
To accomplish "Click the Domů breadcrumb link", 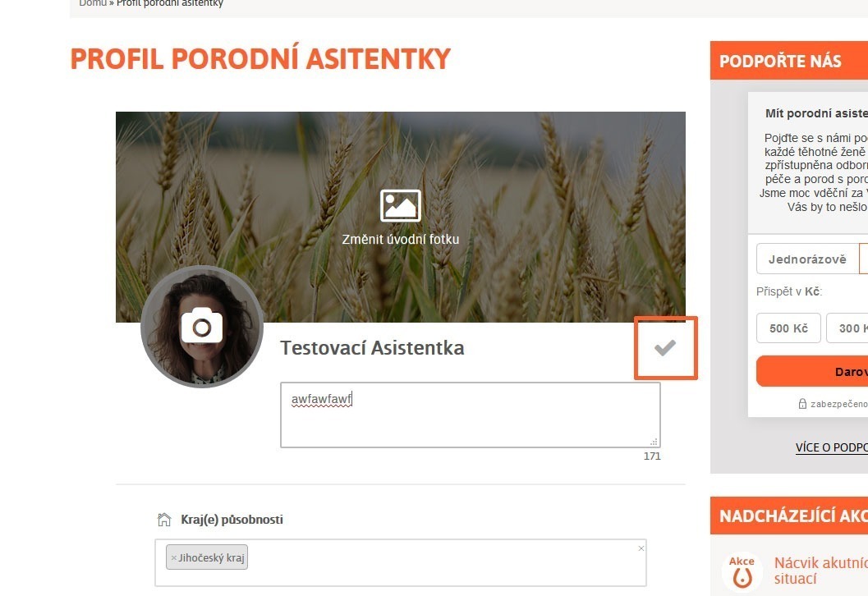I will click(93, 3).
